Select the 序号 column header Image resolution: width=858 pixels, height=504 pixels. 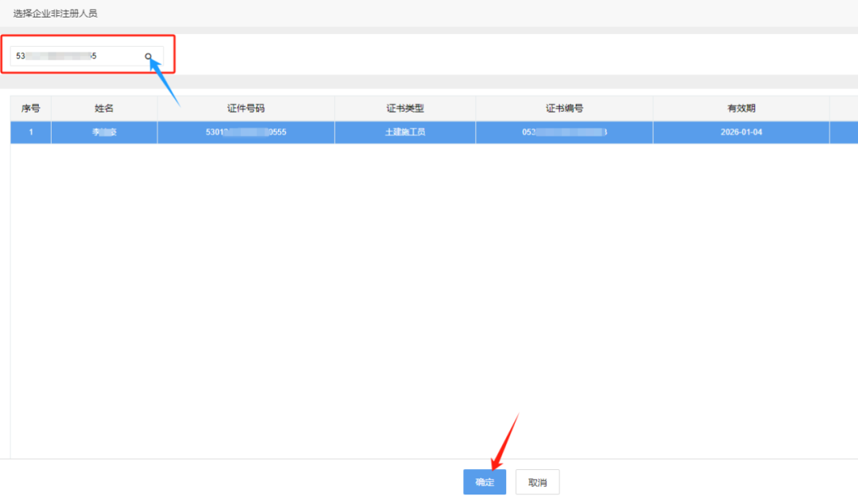tap(31, 108)
